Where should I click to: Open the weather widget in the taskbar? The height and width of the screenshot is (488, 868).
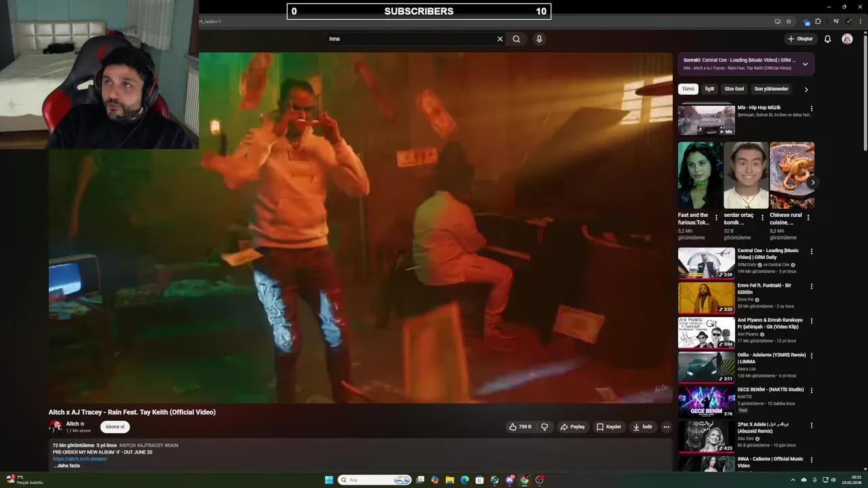coord(26,480)
